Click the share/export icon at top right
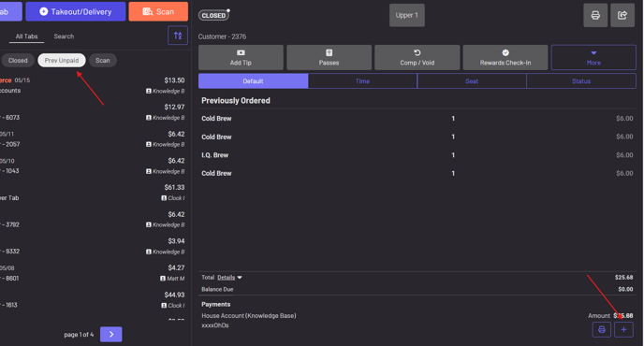Viewport: 644px width, 346px height. 622,15
